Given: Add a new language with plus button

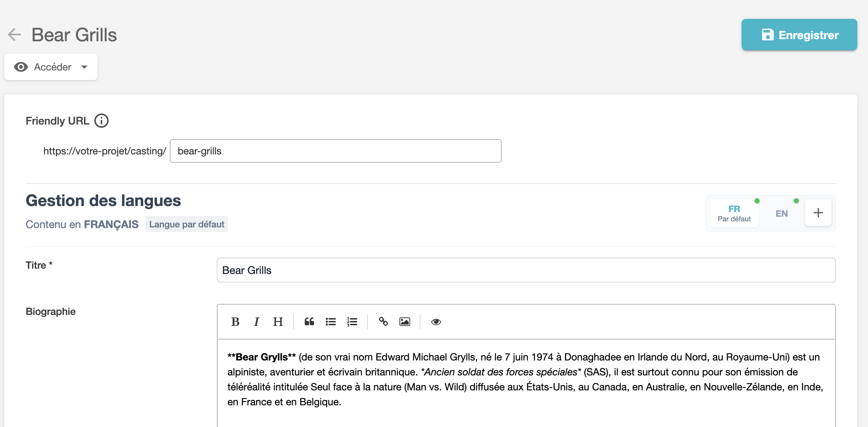Looking at the screenshot, I should [x=818, y=213].
